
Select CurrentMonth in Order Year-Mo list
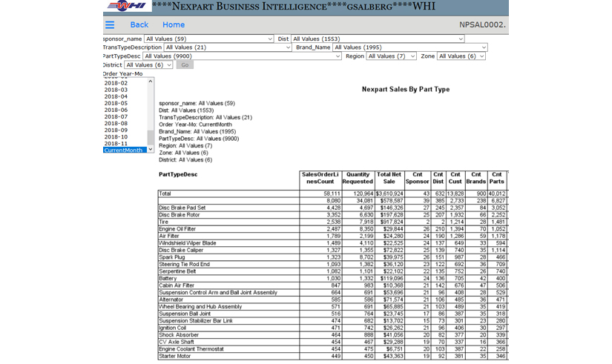pos(125,150)
